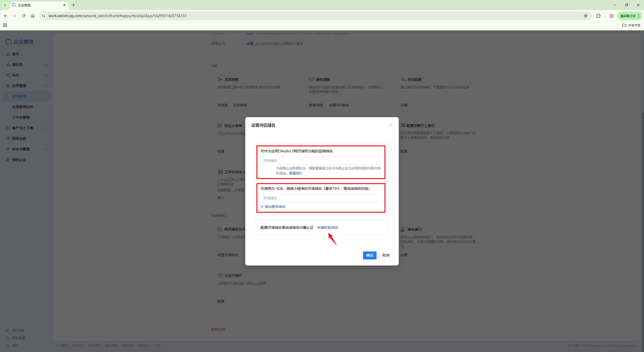
Task: Reload the page with browser refresh button
Action: [24, 16]
